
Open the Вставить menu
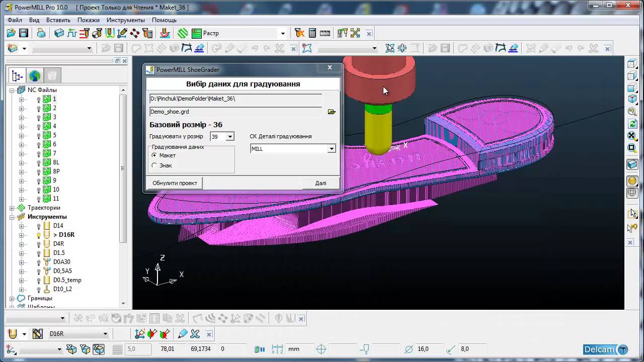[x=58, y=20]
